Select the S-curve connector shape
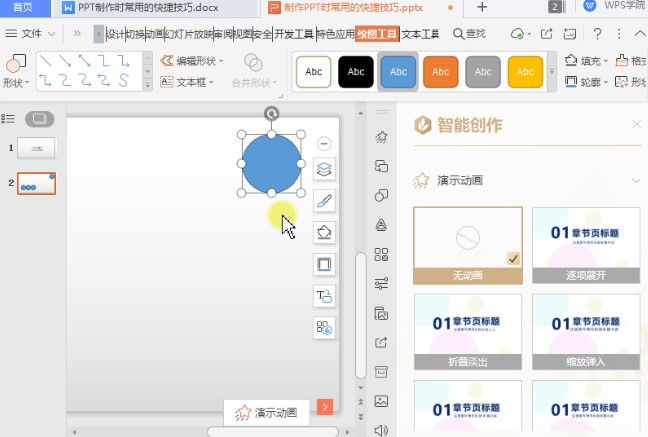The image size is (648, 437). tap(124, 80)
